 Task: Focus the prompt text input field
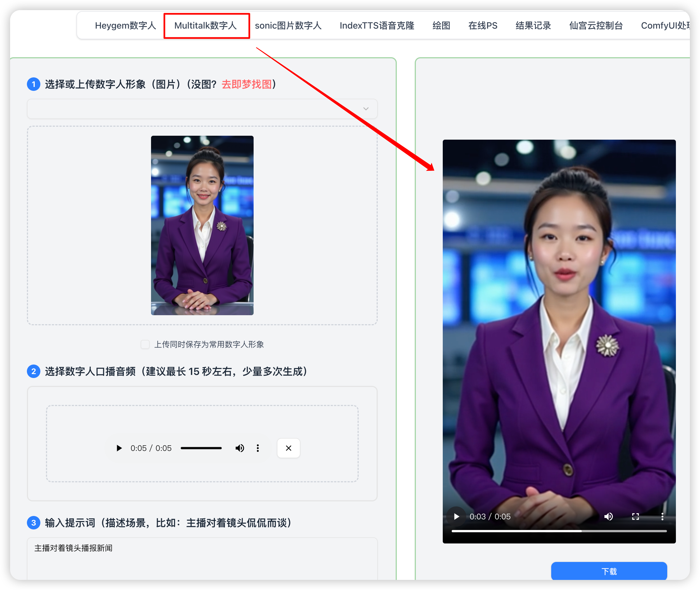(202, 557)
